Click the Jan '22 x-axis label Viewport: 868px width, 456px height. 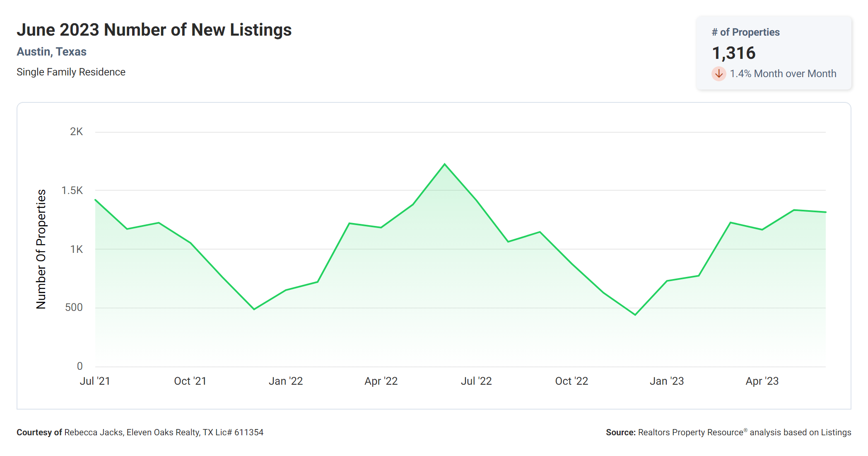pos(286,381)
